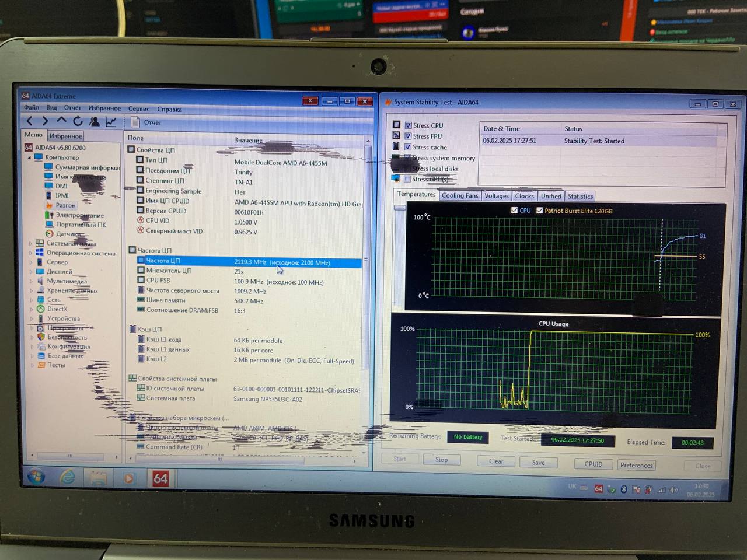747x560 pixels.
Task: Toggle Patriot Burst Elite 120GB graph checkbox
Action: coord(539,211)
